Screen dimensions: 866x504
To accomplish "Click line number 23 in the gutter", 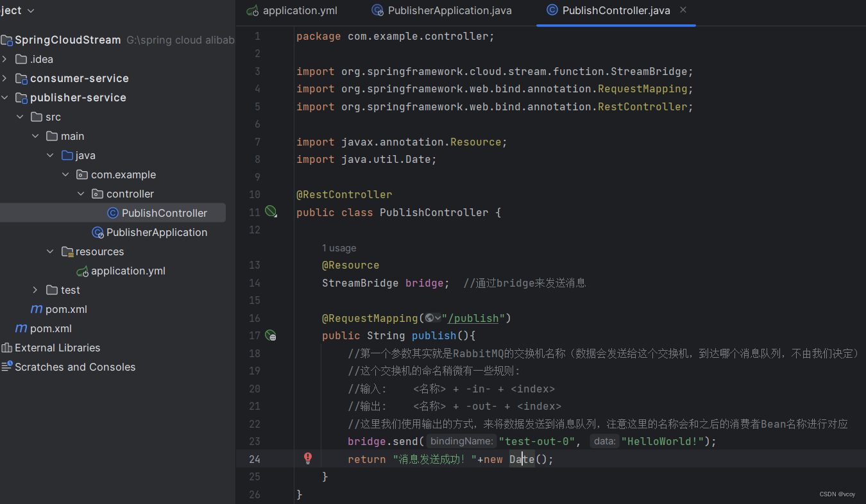I will [255, 441].
